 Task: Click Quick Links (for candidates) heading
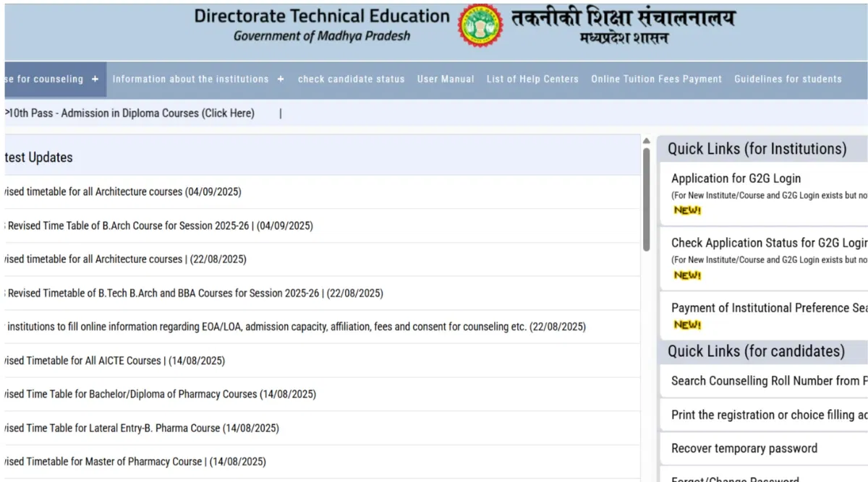[x=756, y=351]
